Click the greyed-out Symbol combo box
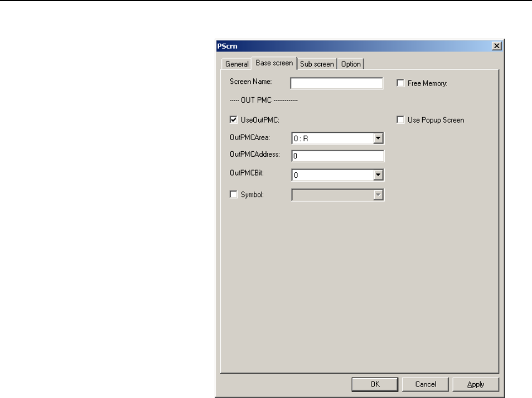 [338, 195]
